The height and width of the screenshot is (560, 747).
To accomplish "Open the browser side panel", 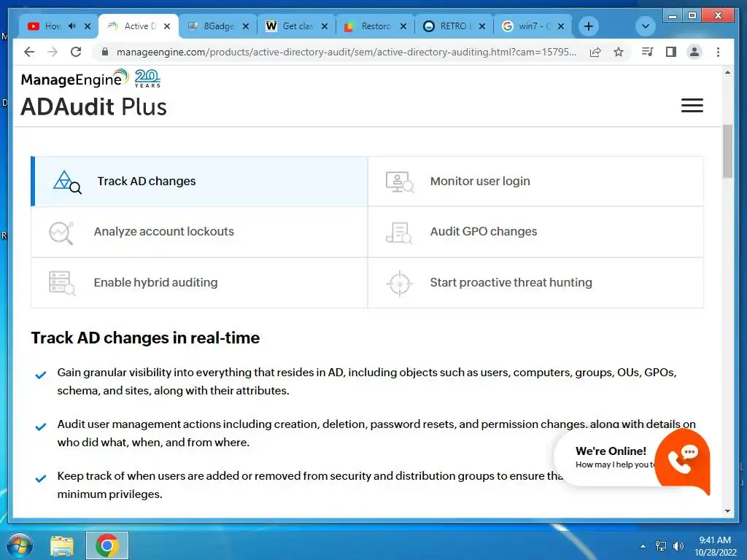I will click(671, 52).
